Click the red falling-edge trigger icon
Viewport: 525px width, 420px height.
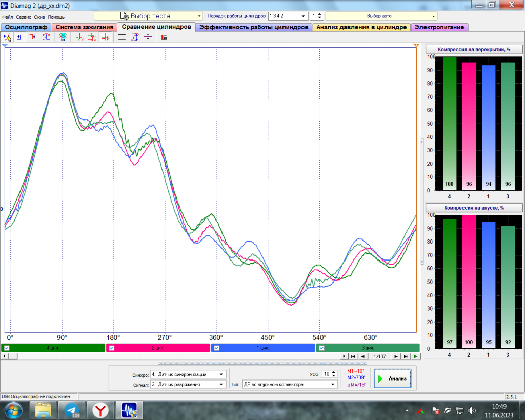pyautogui.click(x=33, y=37)
